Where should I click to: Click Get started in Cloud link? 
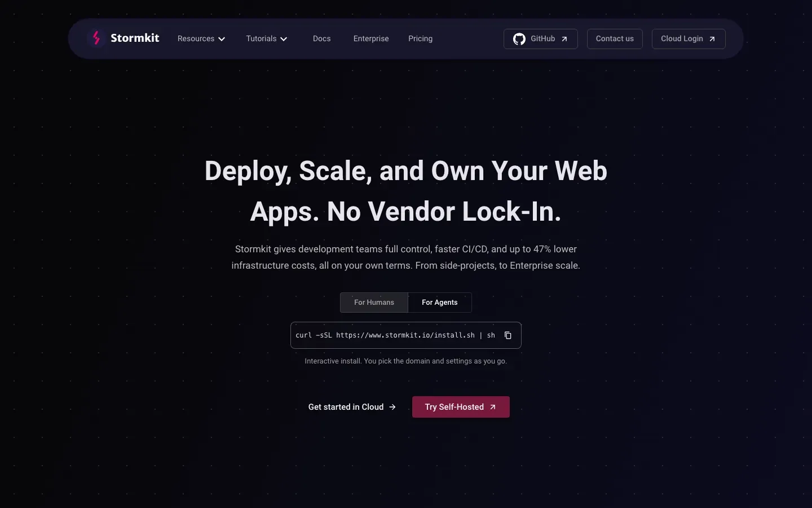click(352, 407)
